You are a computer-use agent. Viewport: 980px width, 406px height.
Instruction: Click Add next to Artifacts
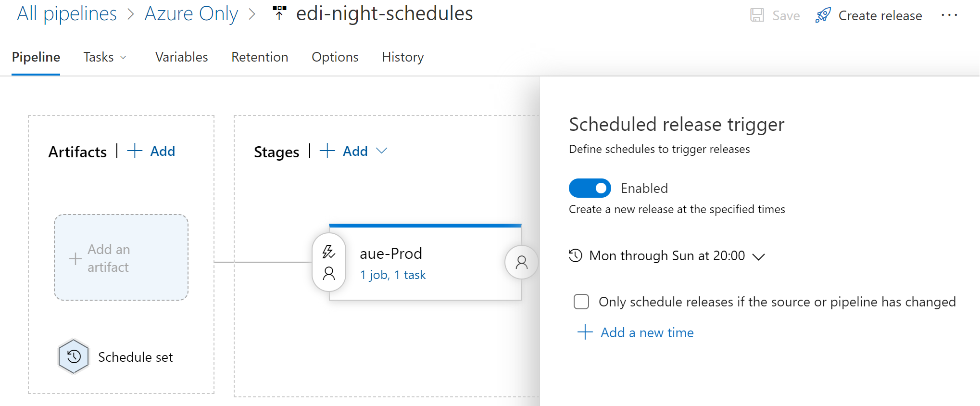[x=151, y=151]
